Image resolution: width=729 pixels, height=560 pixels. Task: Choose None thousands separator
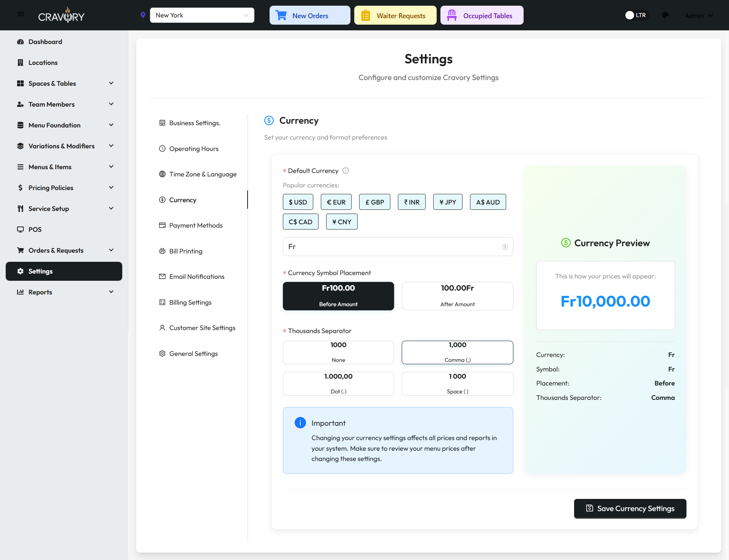(x=338, y=352)
